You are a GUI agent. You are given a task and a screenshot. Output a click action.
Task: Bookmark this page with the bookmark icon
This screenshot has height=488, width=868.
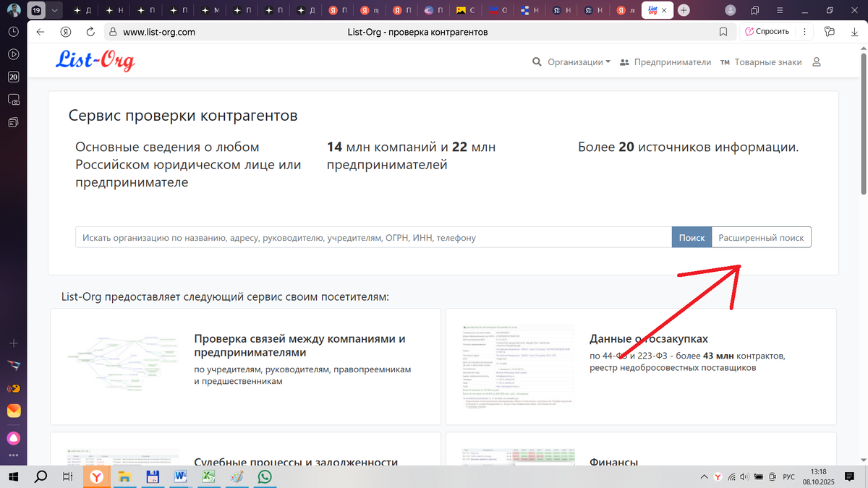[723, 32]
